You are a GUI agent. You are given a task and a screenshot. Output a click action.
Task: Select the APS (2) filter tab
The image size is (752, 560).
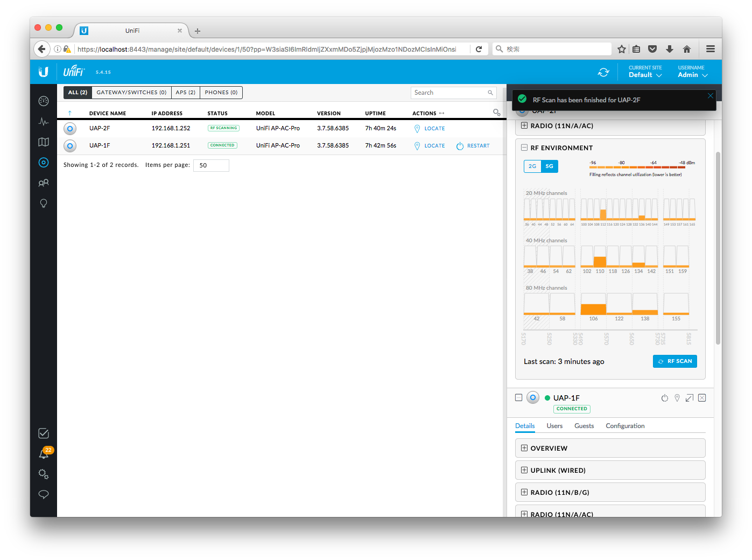click(186, 93)
